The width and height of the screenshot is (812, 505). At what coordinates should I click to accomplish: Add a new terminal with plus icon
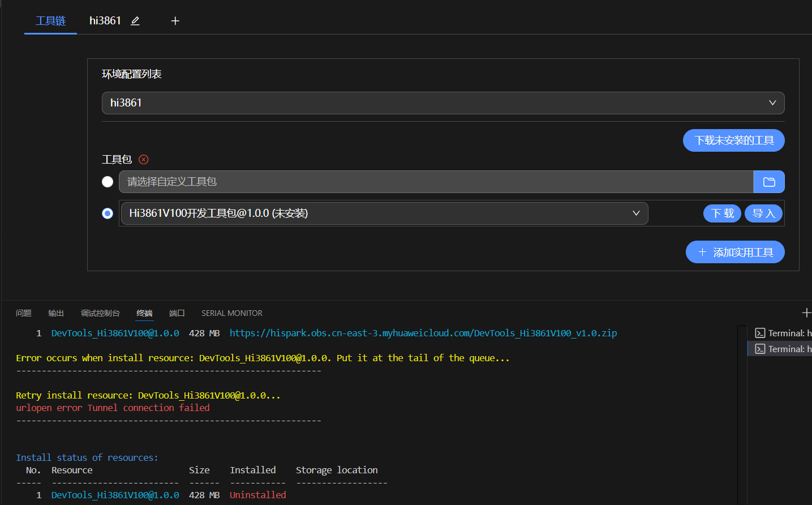point(806,313)
